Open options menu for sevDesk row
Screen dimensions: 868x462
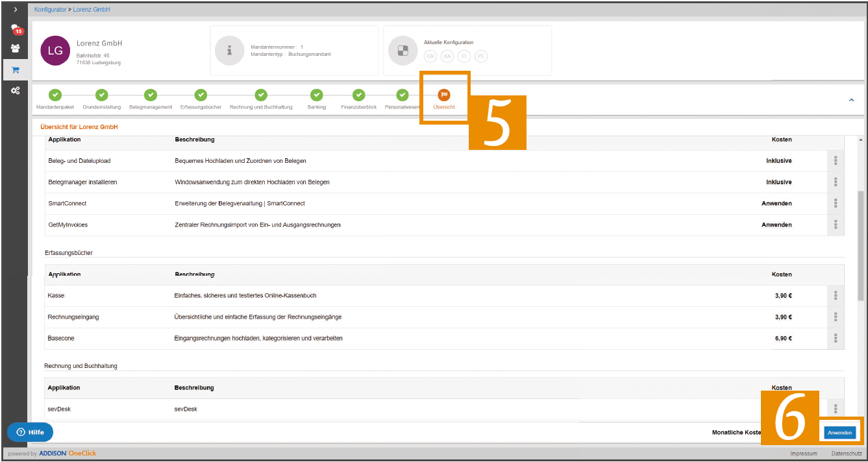(836, 409)
